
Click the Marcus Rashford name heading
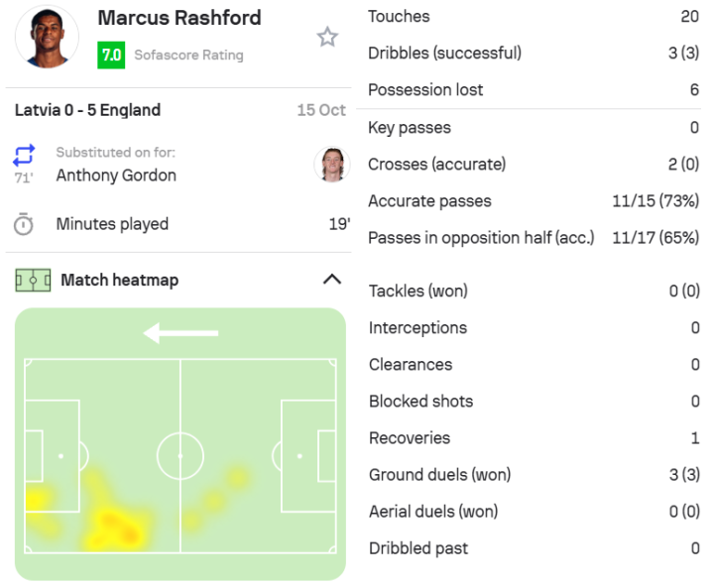179,18
